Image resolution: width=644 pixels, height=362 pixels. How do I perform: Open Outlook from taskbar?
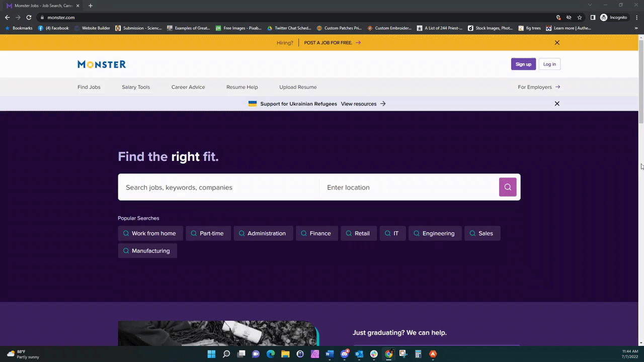(x=359, y=354)
